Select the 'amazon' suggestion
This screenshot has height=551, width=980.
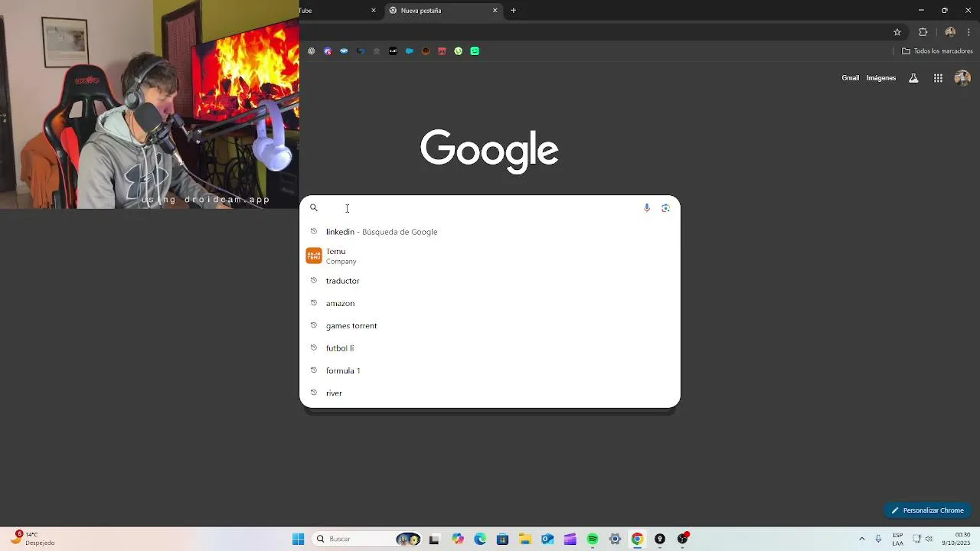pyautogui.click(x=490, y=304)
